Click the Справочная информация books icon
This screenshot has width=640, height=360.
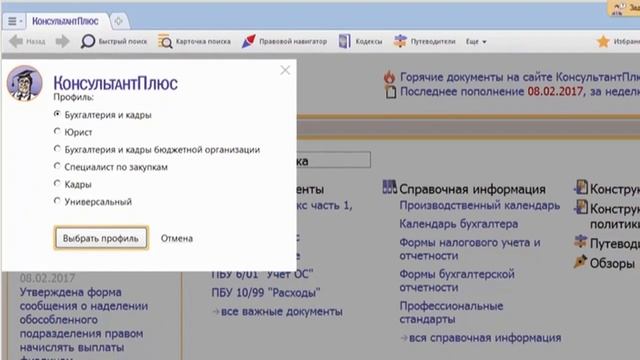pos(389,187)
